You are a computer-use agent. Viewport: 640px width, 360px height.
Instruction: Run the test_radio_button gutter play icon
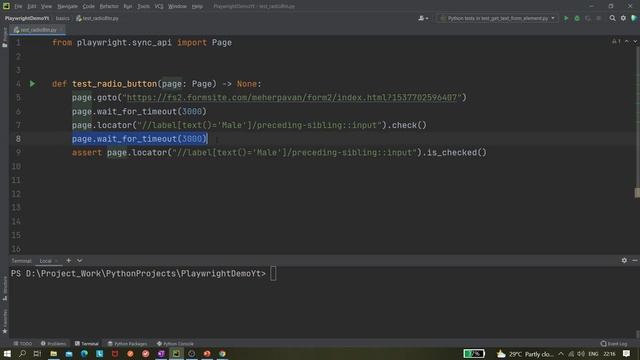point(32,84)
